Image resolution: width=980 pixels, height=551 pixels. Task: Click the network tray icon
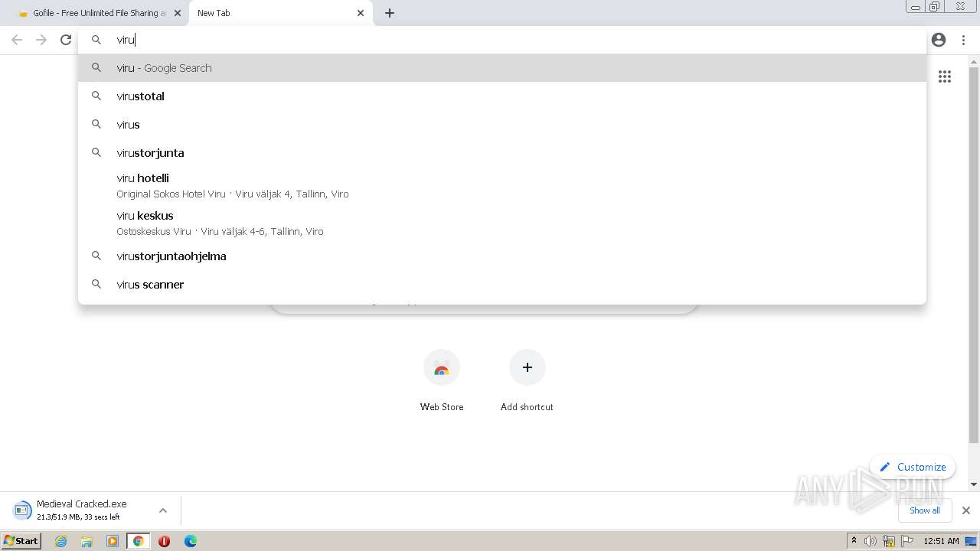889,541
